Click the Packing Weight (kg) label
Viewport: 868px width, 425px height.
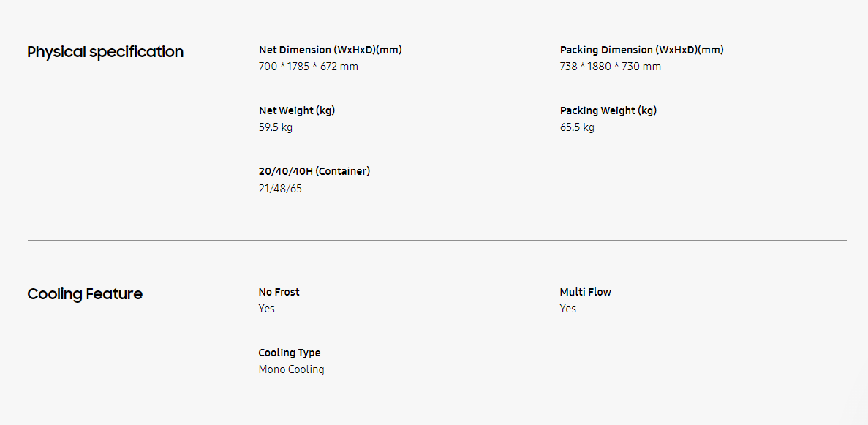[x=608, y=110]
